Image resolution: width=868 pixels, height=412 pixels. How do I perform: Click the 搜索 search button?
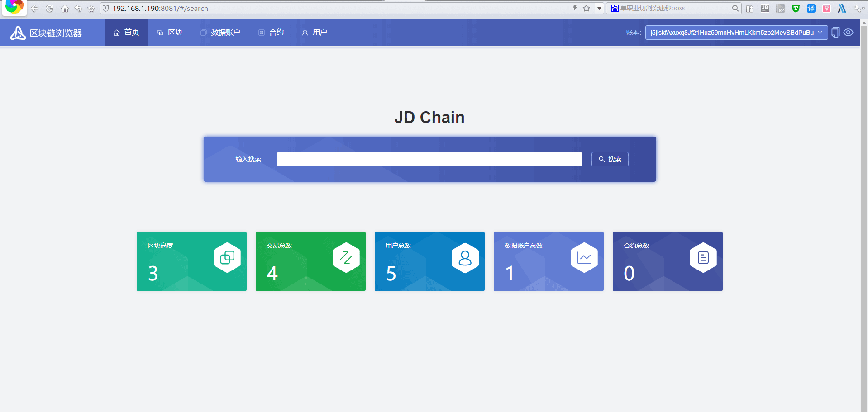[x=610, y=159]
